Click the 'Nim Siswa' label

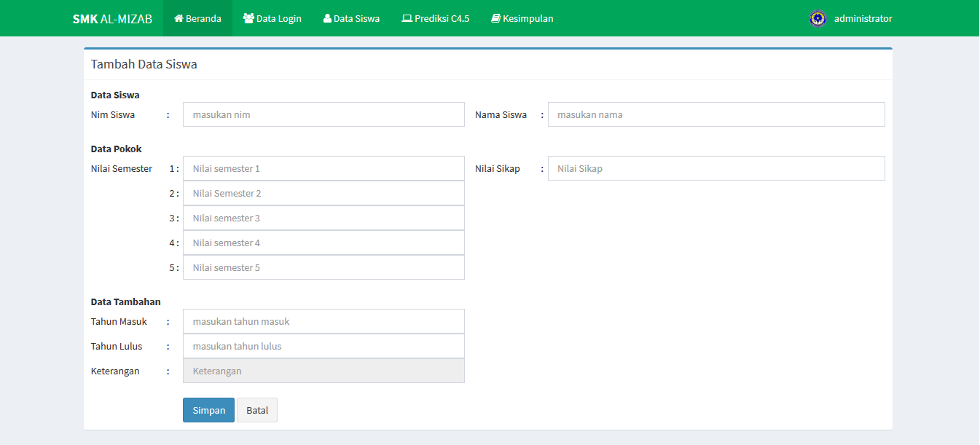112,114
